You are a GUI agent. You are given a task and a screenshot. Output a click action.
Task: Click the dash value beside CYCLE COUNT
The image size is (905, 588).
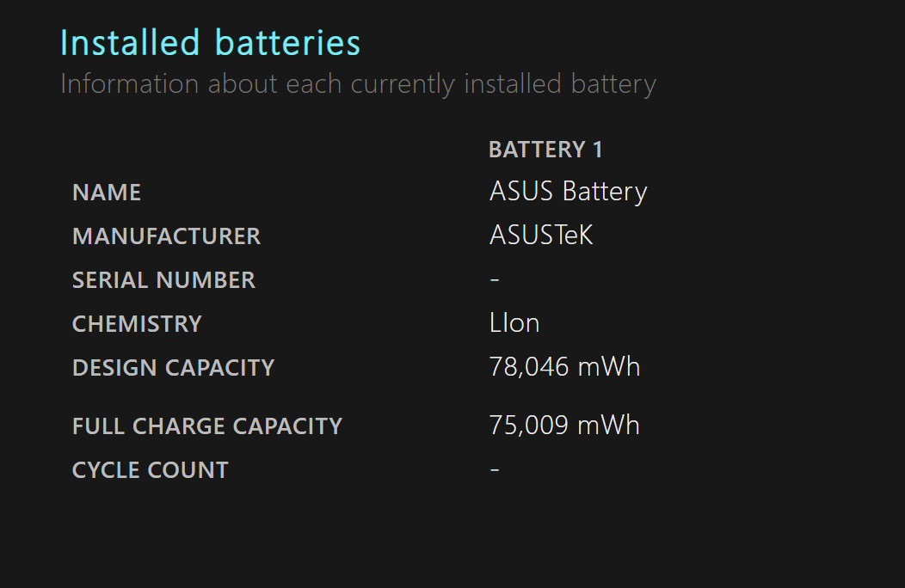coord(495,469)
